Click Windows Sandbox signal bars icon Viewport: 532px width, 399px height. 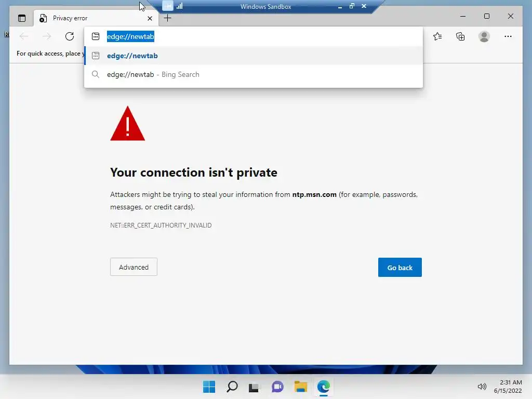179,6
